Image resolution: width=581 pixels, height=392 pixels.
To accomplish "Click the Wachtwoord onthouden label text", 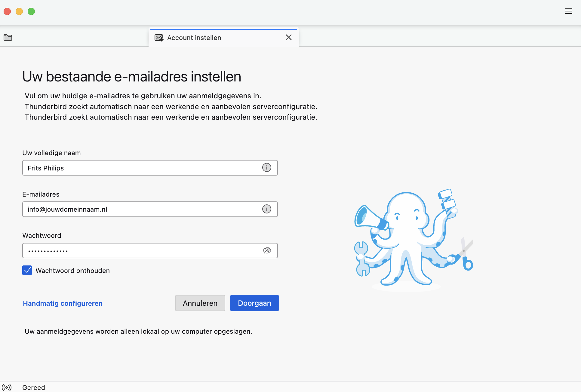I will tap(72, 271).
